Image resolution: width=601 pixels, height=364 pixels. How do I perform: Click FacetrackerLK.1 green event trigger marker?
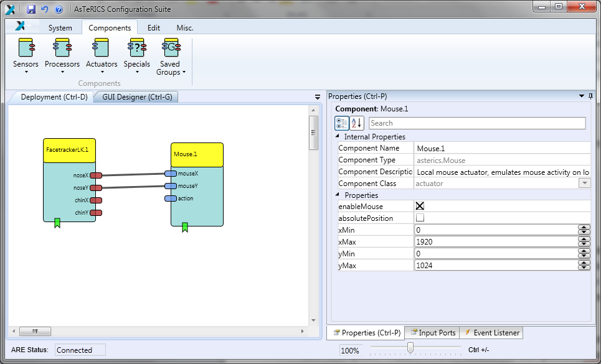[57, 223]
